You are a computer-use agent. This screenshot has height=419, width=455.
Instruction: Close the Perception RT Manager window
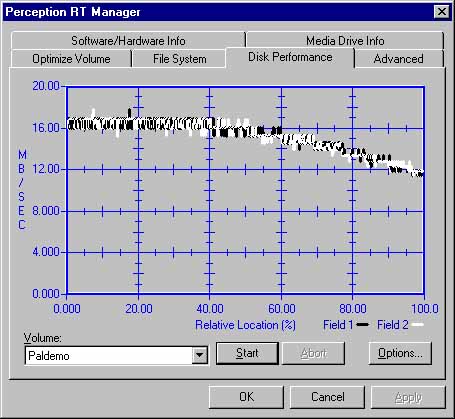[x=441, y=12]
